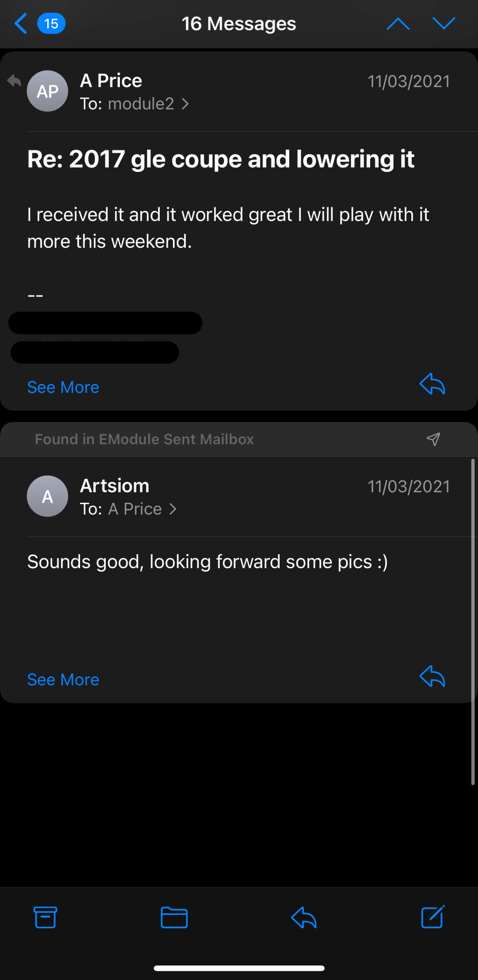Open A Price sender avatar
478x980 pixels.
pos(47,91)
